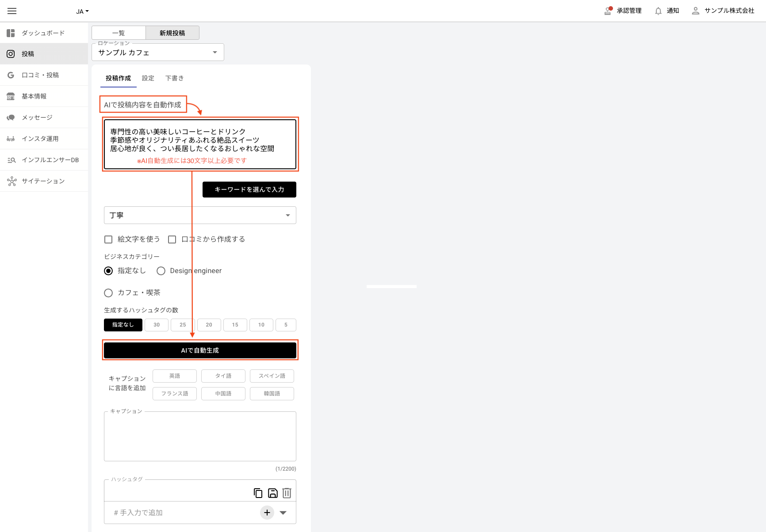
Task: Open the JA language selector
Action: pyautogui.click(x=82, y=11)
